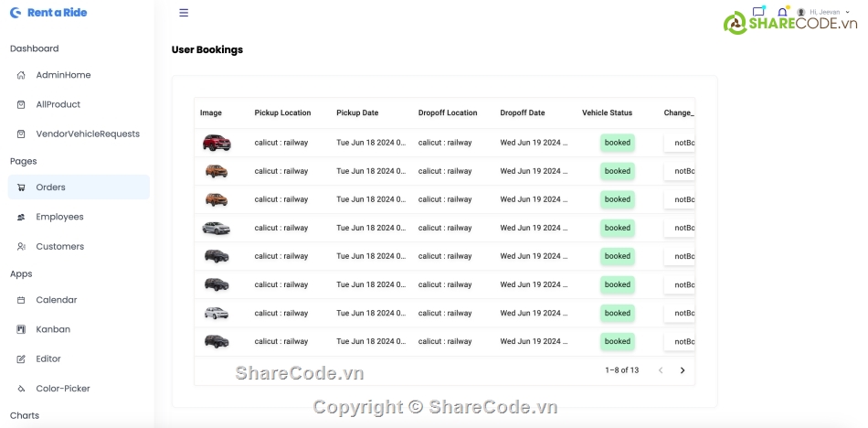Screen dimensions: 868x428
Task: Open last row's notBooked status dropdown
Action: click(681, 342)
